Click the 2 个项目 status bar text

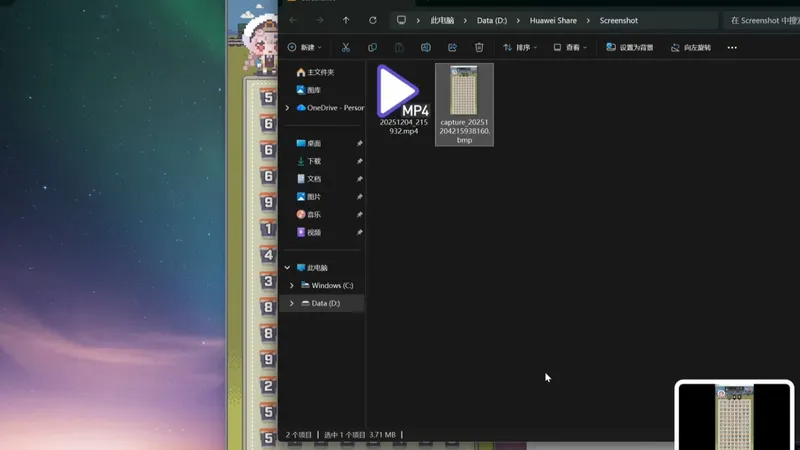[x=298, y=435]
